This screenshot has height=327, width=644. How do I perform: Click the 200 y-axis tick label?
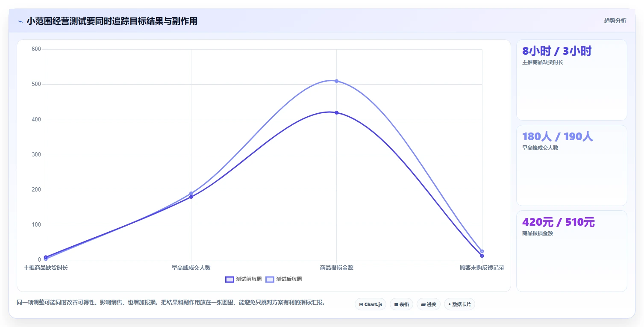[36, 190]
